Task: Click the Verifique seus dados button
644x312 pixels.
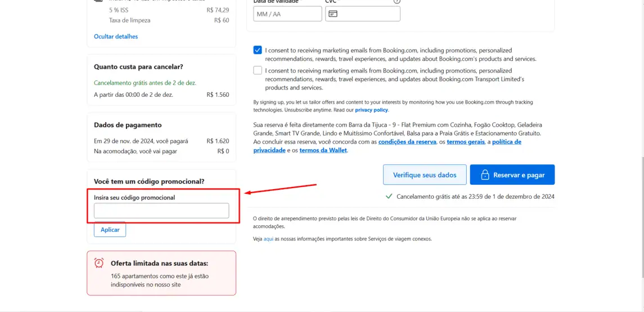Action: coord(425,175)
